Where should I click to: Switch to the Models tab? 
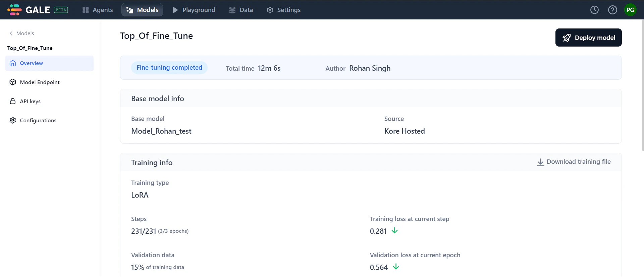coord(142,10)
